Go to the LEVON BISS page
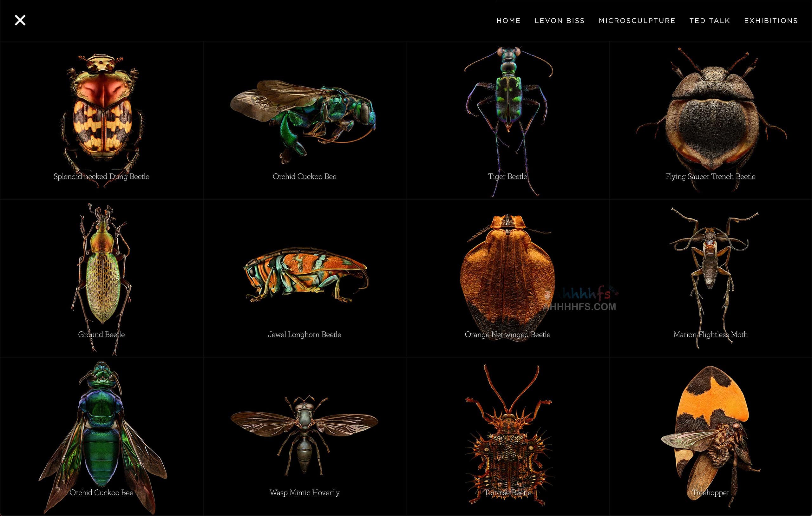 [x=560, y=21]
